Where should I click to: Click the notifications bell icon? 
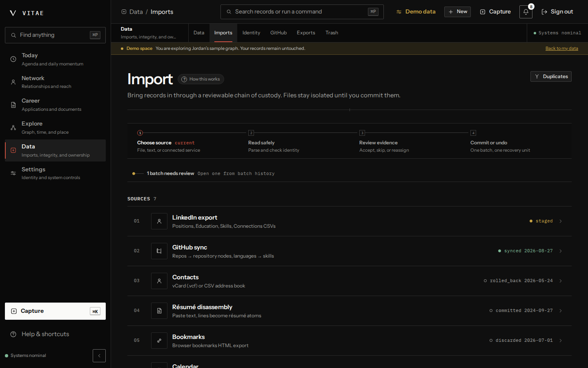click(x=526, y=12)
